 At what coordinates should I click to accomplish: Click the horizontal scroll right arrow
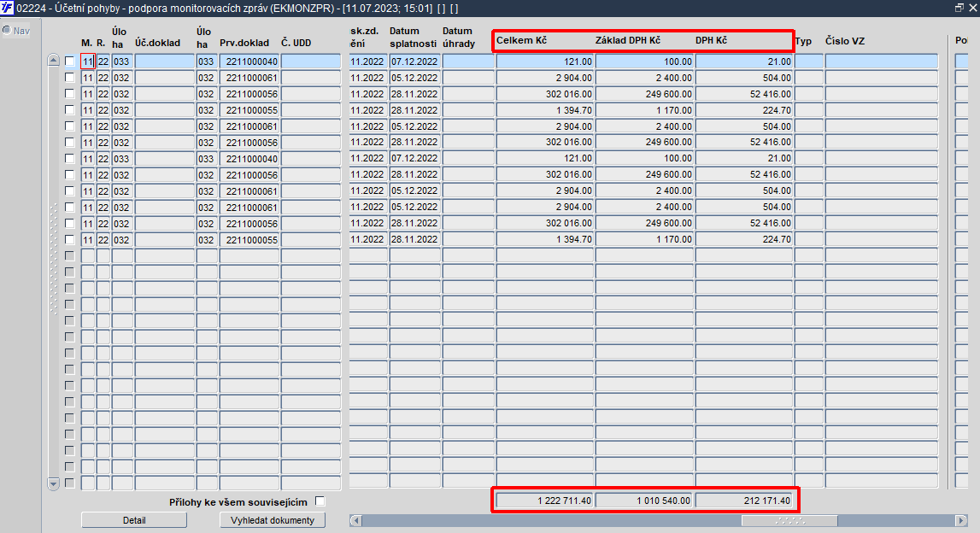(961, 520)
